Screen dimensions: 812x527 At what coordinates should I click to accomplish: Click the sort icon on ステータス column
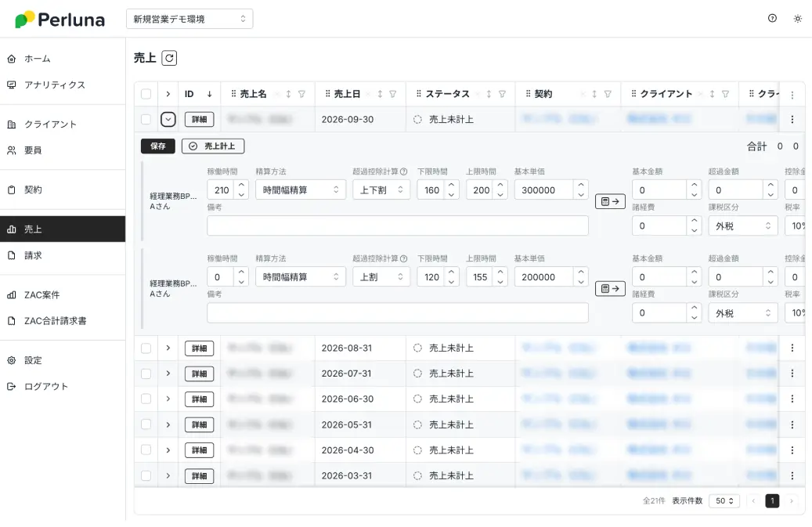click(x=489, y=94)
